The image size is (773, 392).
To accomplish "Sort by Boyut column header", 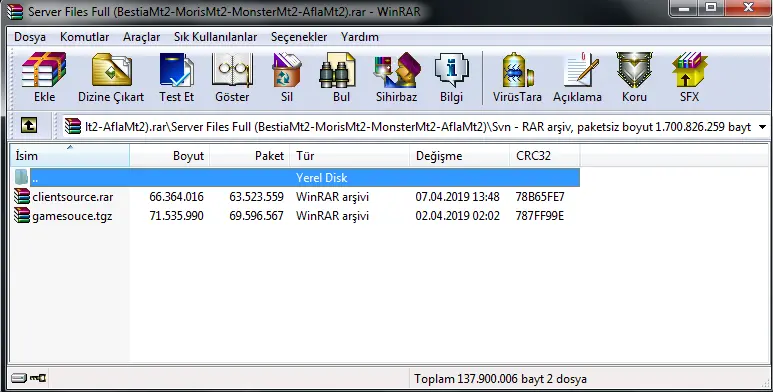I will pos(170,156).
